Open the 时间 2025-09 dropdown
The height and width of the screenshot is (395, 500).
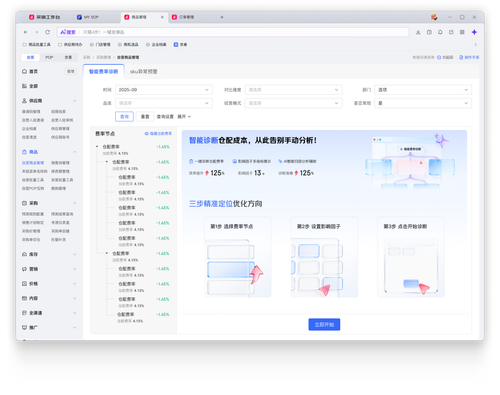click(164, 90)
